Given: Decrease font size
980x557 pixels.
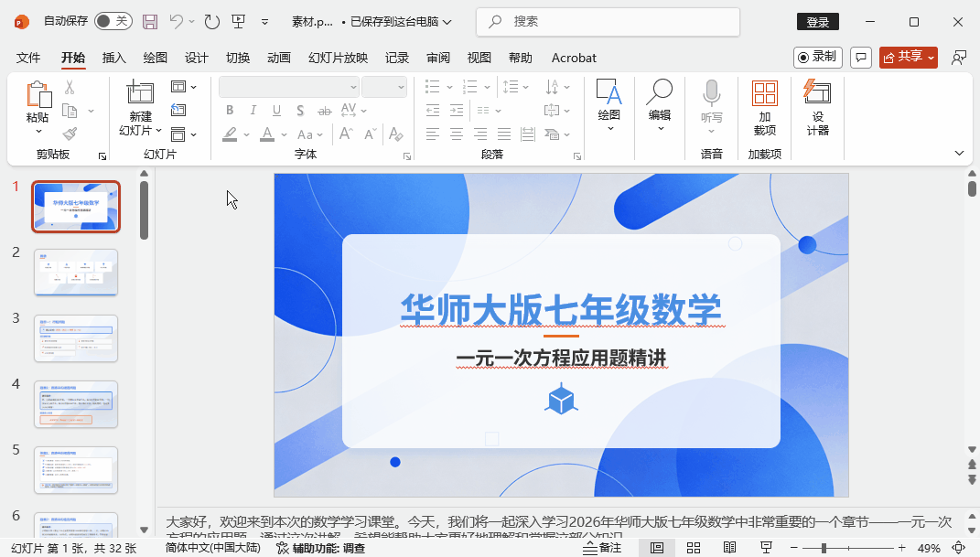Looking at the screenshot, I should [371, 134].
